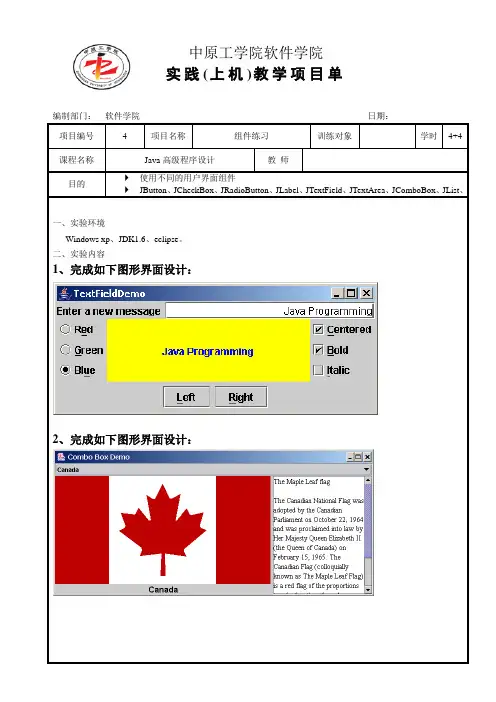
Task: Click the university logo emblem
Action: tap(102, 67)
